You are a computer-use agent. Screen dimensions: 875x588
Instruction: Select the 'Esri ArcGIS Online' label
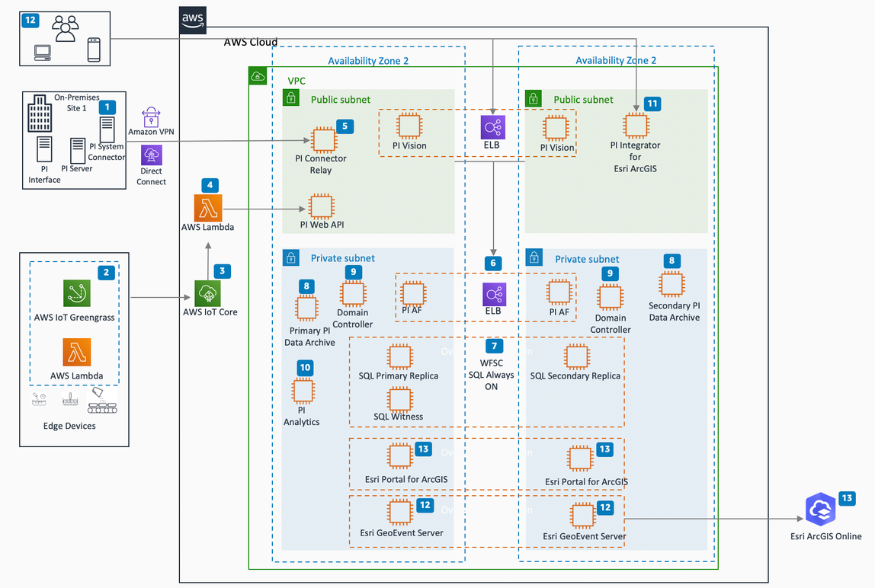[826, 536]
